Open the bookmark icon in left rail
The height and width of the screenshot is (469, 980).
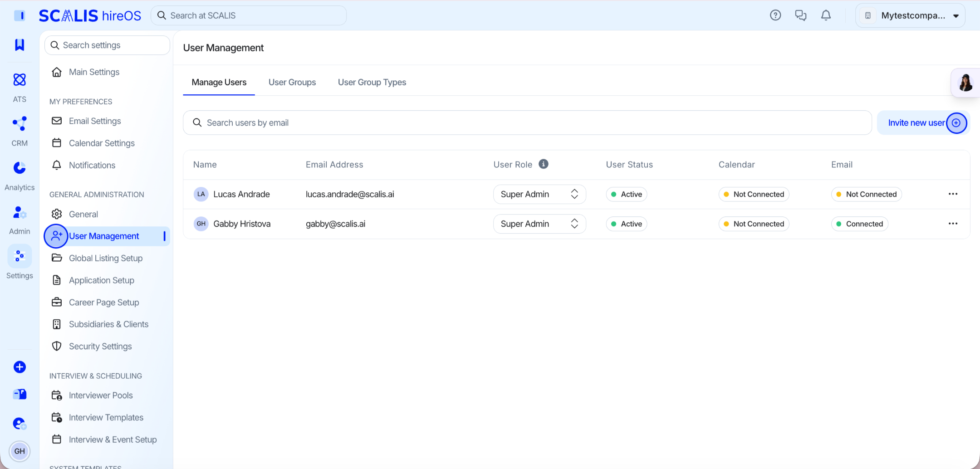tap(20, 44)
